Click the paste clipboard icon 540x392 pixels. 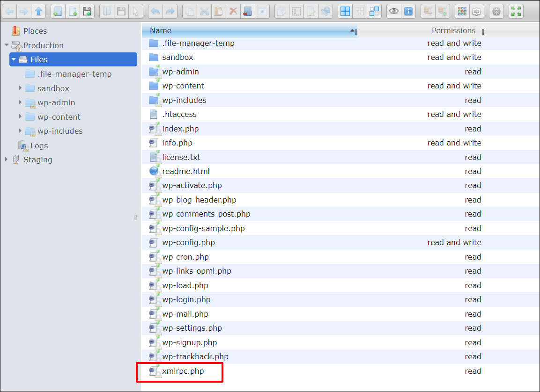point(219,12)
